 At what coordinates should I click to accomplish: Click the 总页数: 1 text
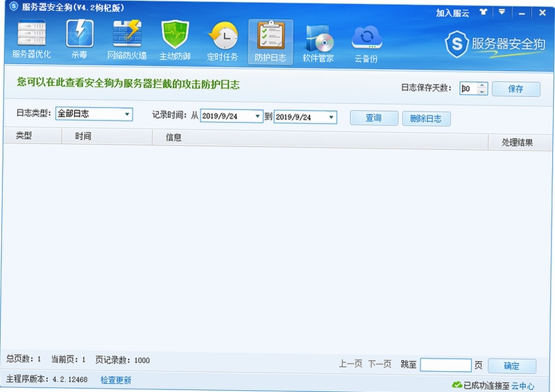[24, 359]
